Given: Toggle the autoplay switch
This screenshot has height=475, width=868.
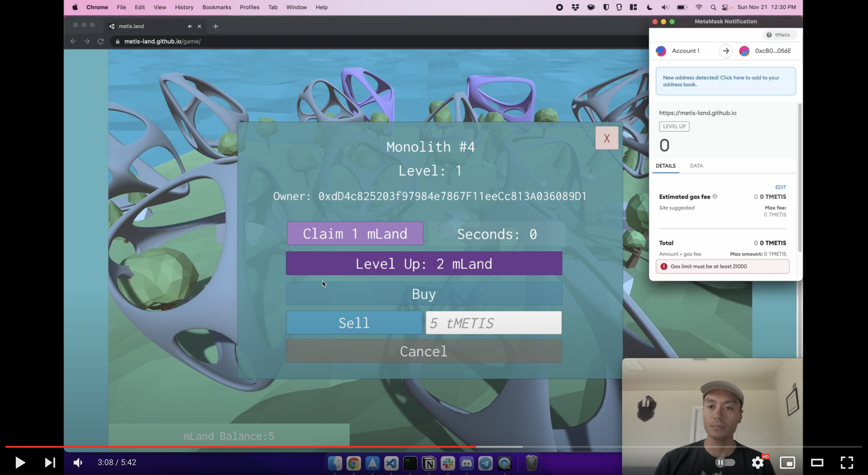Looking at the screenshot, I should (x=725, y=462).
